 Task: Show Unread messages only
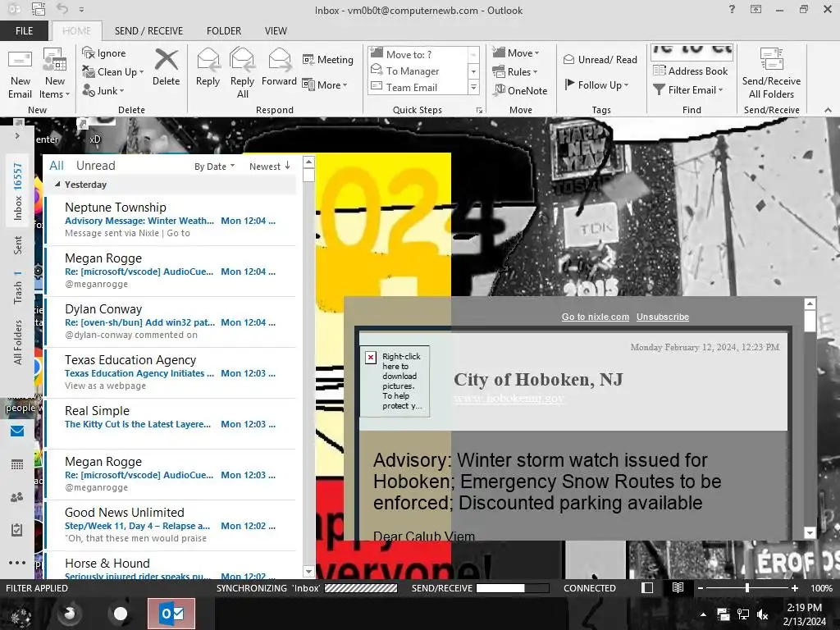[x=95, y=166]
